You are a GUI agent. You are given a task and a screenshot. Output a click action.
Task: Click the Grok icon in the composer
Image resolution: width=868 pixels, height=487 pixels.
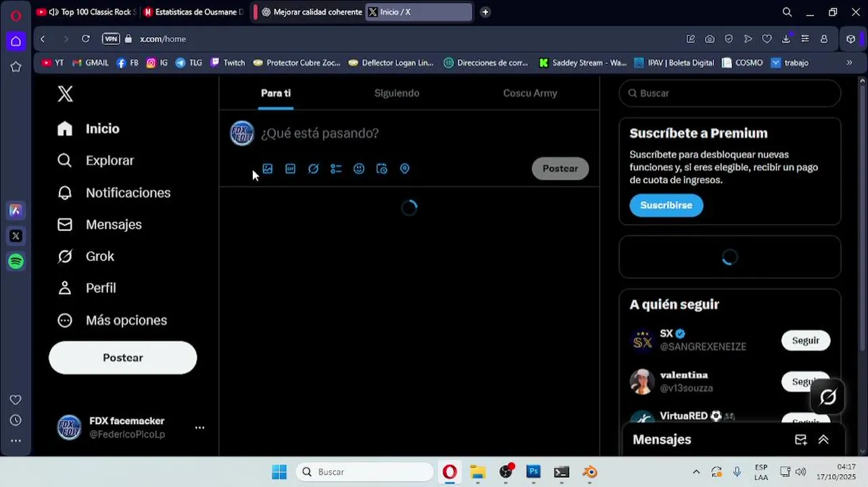point(313,169)
